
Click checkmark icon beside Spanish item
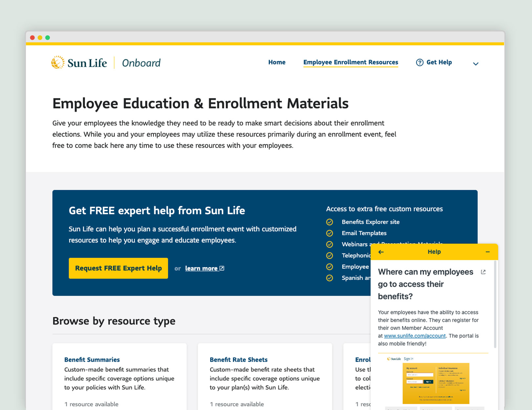click(x=330, y=278)
